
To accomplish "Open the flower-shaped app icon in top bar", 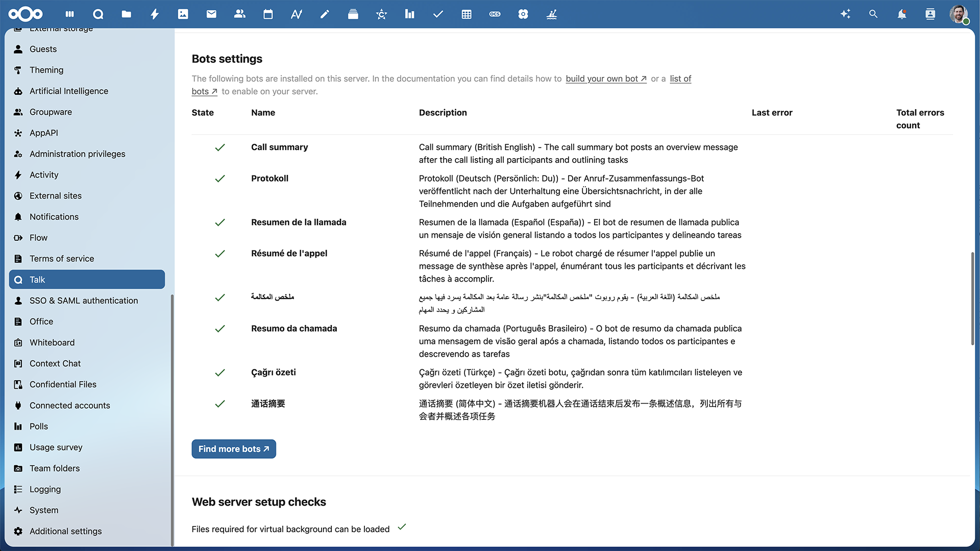I will (523, 14).
